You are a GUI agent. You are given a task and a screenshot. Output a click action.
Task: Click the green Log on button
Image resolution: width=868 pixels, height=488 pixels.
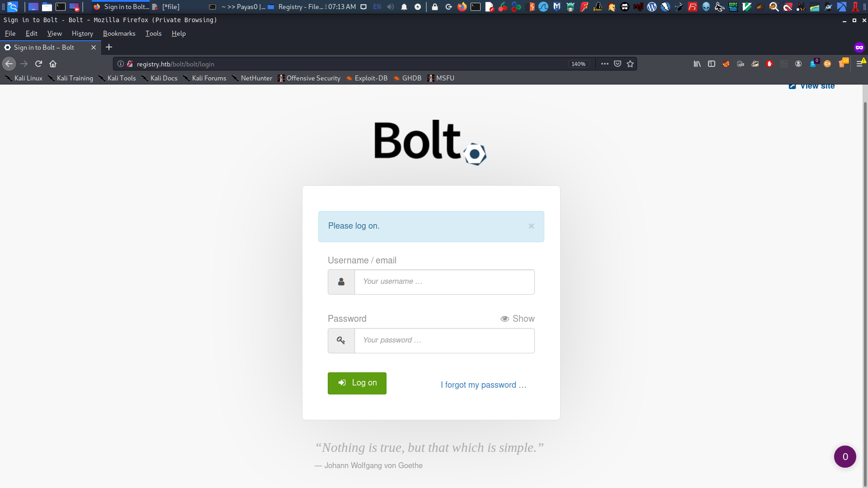357,383
